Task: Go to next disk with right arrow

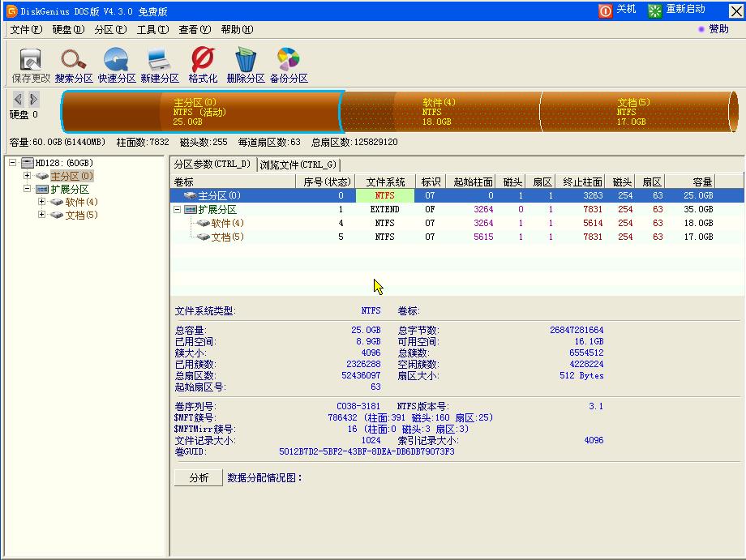Action: 33,99
